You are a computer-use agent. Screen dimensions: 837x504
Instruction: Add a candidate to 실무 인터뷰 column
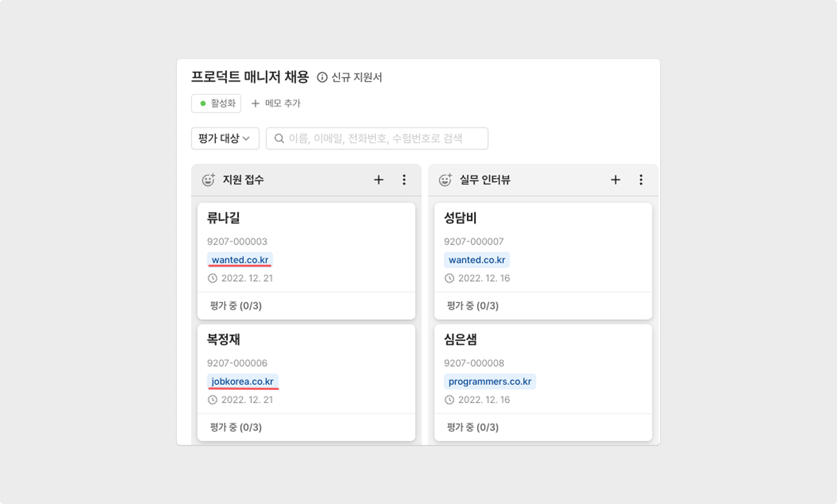coord(615,180)
